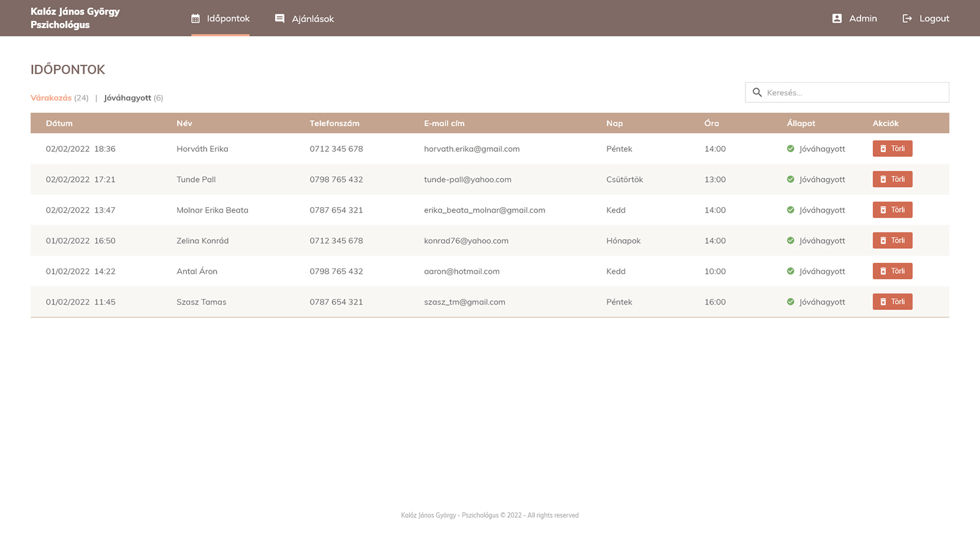Click the Nap column header

click(614, 123)
